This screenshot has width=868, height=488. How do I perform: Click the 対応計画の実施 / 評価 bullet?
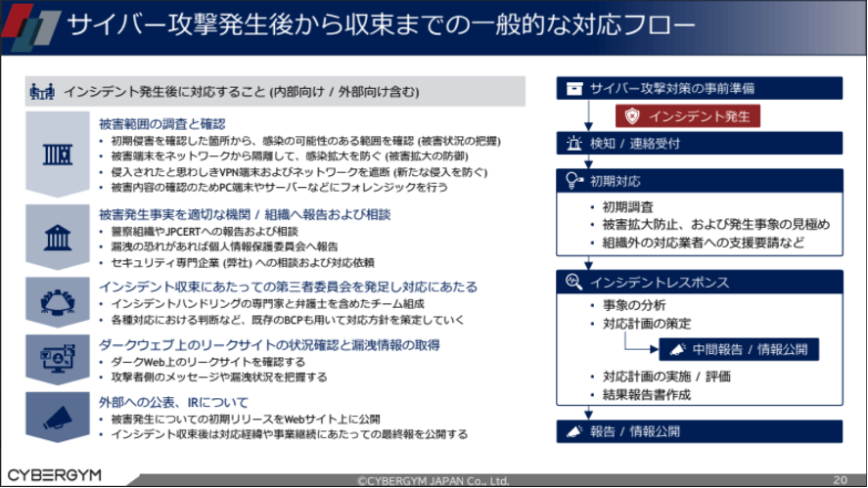(x=666, y=377)
